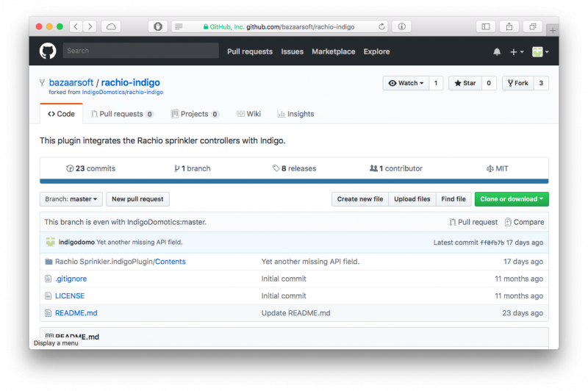Open Marketplace in top navigation
The width and height of the screenshot is (588, 391).
pos(334,51)
